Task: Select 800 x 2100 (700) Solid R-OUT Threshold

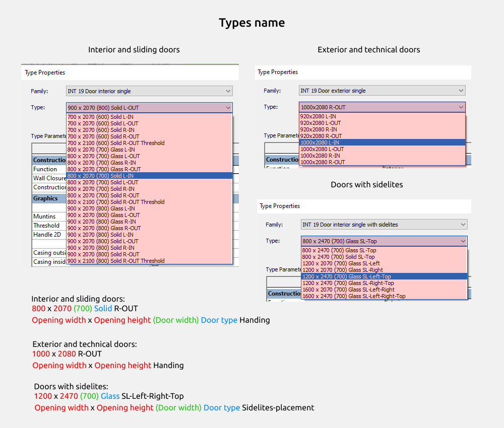Action: click(x=149, y=202)
